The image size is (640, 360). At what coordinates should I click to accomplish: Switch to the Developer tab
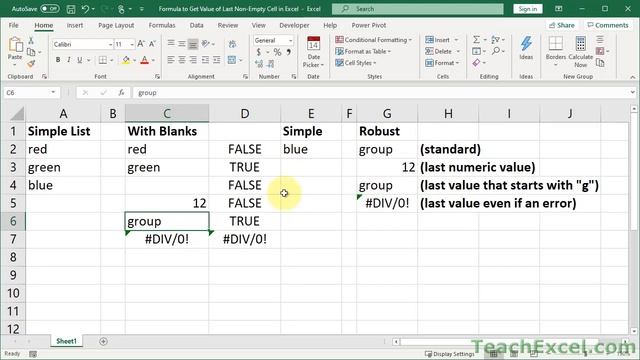294,25
